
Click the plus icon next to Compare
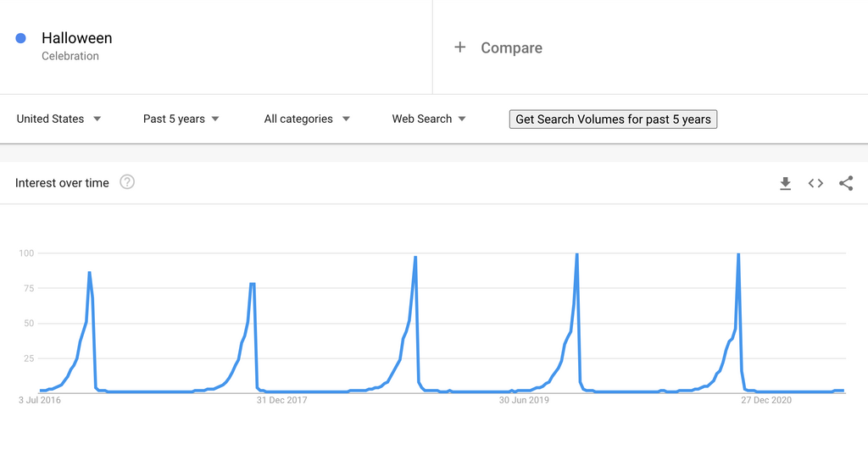tap(460, 47)
